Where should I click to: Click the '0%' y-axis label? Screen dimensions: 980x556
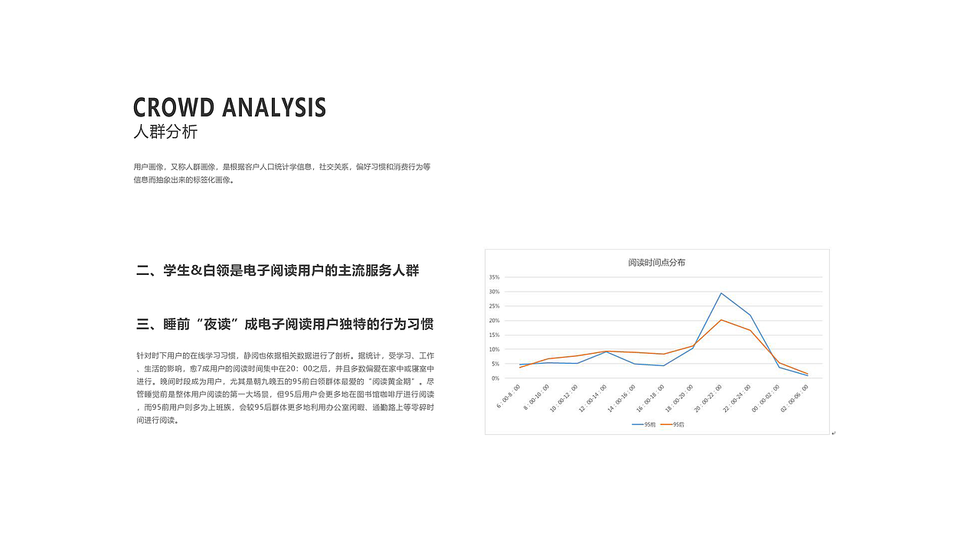point(495,378)
